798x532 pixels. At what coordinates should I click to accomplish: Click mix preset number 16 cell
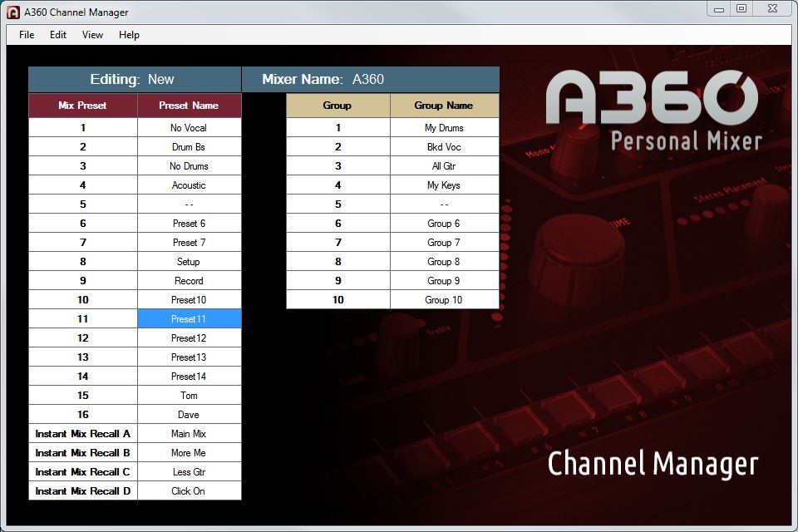click(x=83, y=415)
